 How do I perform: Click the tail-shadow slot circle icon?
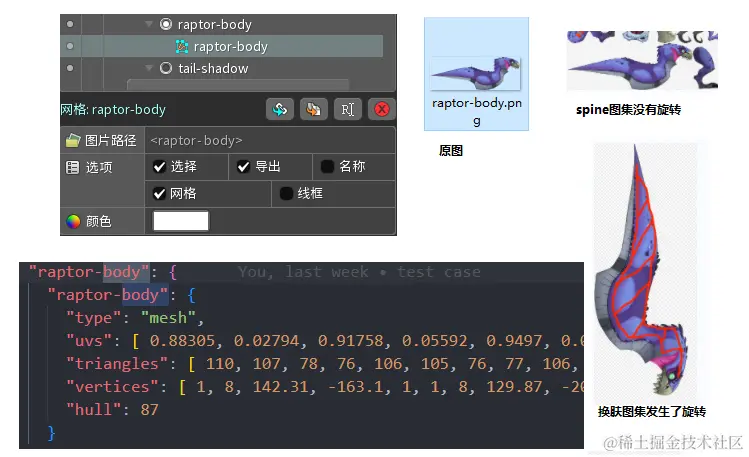tap(166, 68)
